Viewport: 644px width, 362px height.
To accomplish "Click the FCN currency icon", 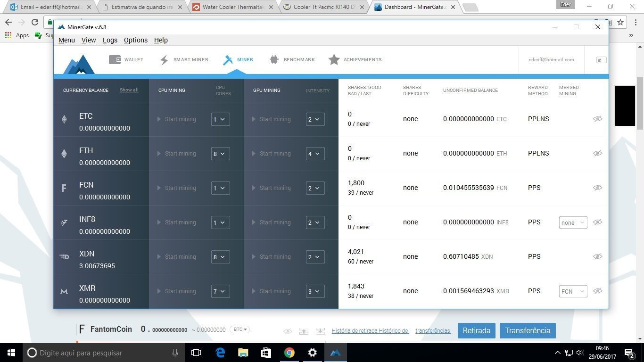I will click(64, 189).
